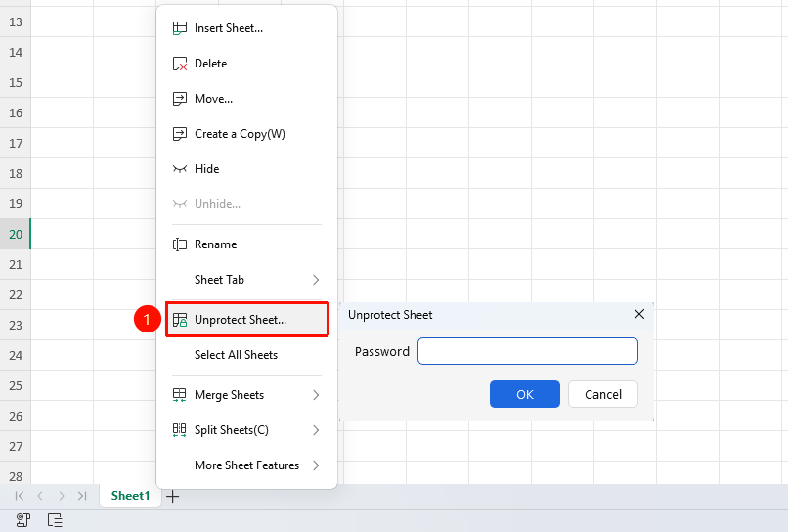Click the Merge Sheets icon

click(180, 395)
